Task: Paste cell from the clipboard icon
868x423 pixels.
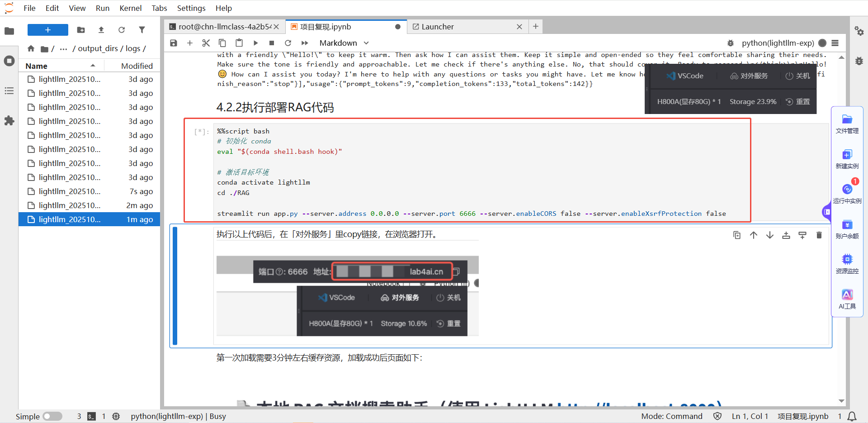Action: [x=239, y=43]
